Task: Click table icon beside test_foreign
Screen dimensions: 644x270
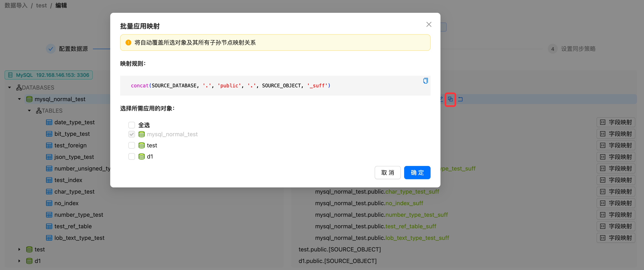Action: tap(49, 145)
